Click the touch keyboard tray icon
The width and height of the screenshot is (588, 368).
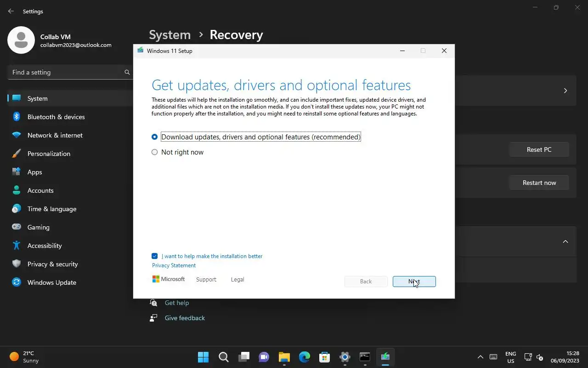point(493,357)
